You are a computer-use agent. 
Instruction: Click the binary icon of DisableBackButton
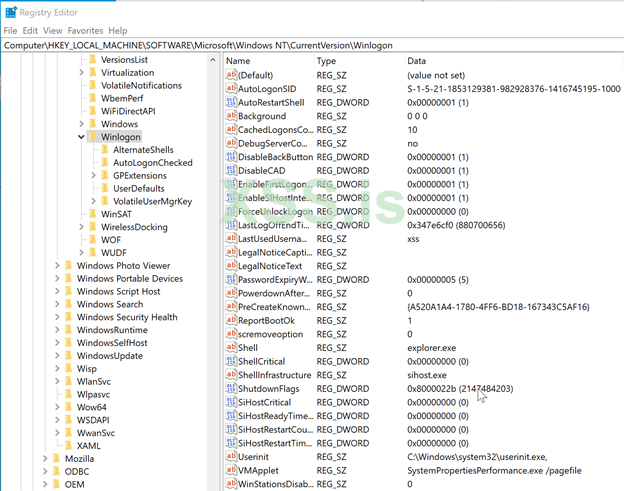[231, 157]
